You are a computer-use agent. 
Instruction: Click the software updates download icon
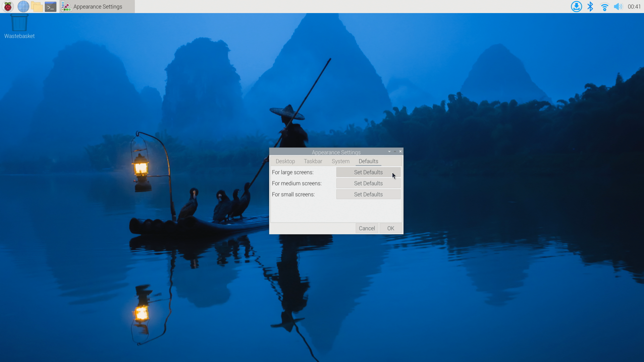click(x=576, y=6)
